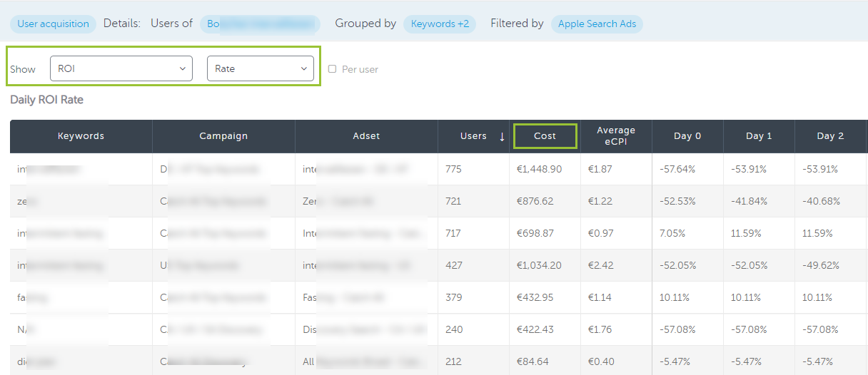868x375 pixels.
Task: Open the ROI metric dropdown
Action: [121, 69]
